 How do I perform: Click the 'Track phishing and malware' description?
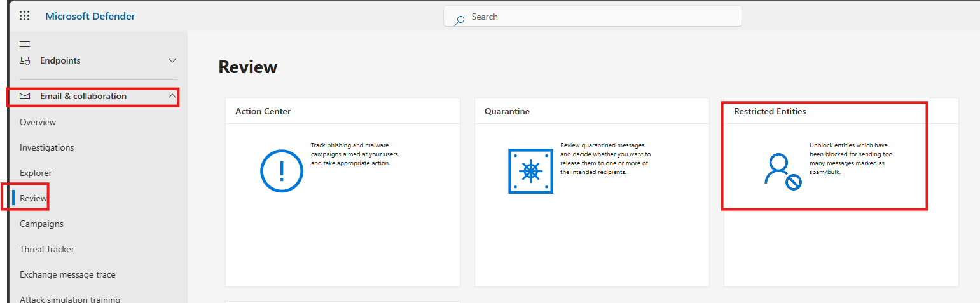click(x=354, y=154)
